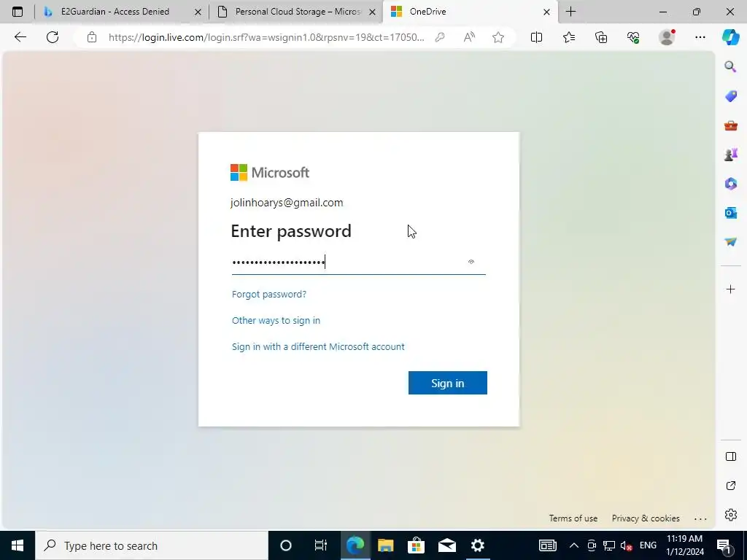The width and height of the screenshot is (747, 560).
Task: Open Cortana circle icon
Action: (285, 545)
